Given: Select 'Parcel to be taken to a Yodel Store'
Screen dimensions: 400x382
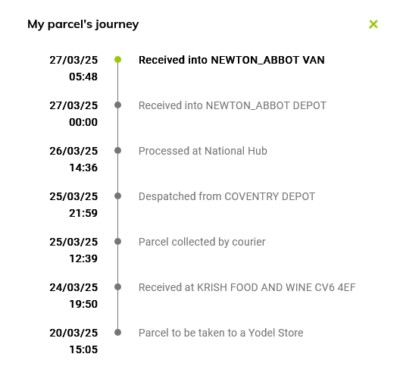Looking at the screenshot, I should tap(221, 333).
